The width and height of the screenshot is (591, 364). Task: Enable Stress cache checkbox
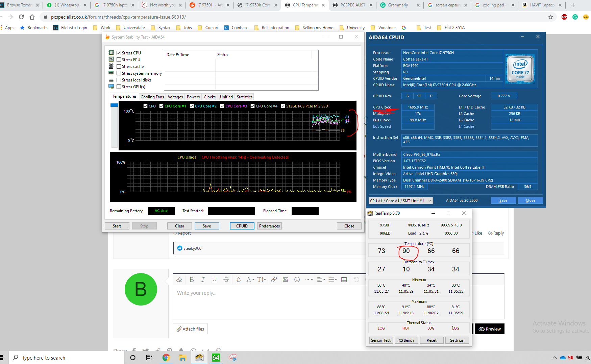pos(119,66)
